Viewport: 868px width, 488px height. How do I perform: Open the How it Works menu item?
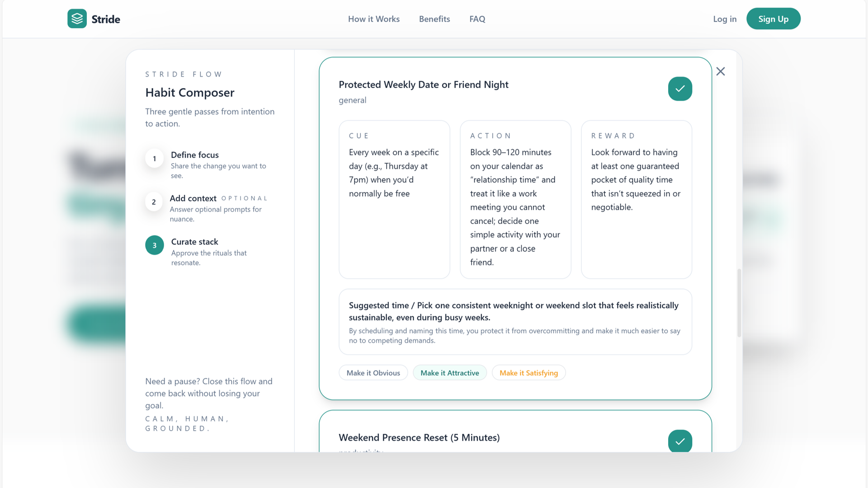click(373, 19)
